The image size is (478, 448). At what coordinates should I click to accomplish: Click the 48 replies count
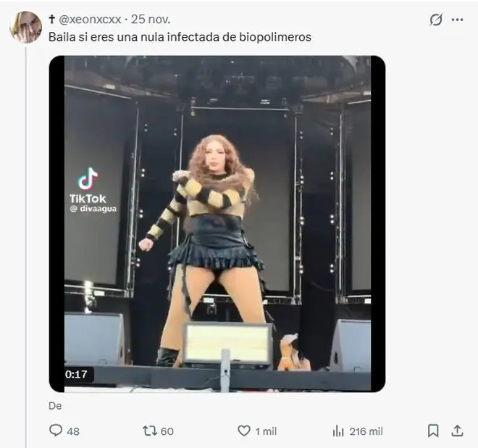click(73, 431)
